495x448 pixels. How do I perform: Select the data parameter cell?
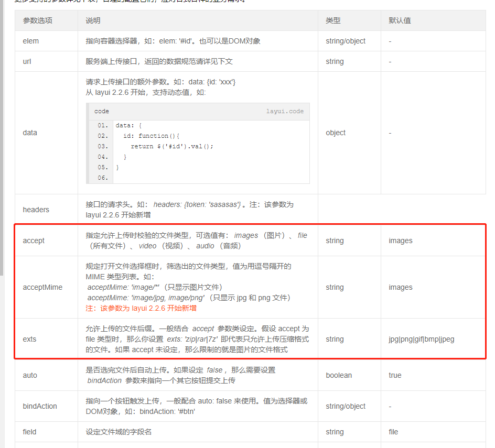point(29,133)
